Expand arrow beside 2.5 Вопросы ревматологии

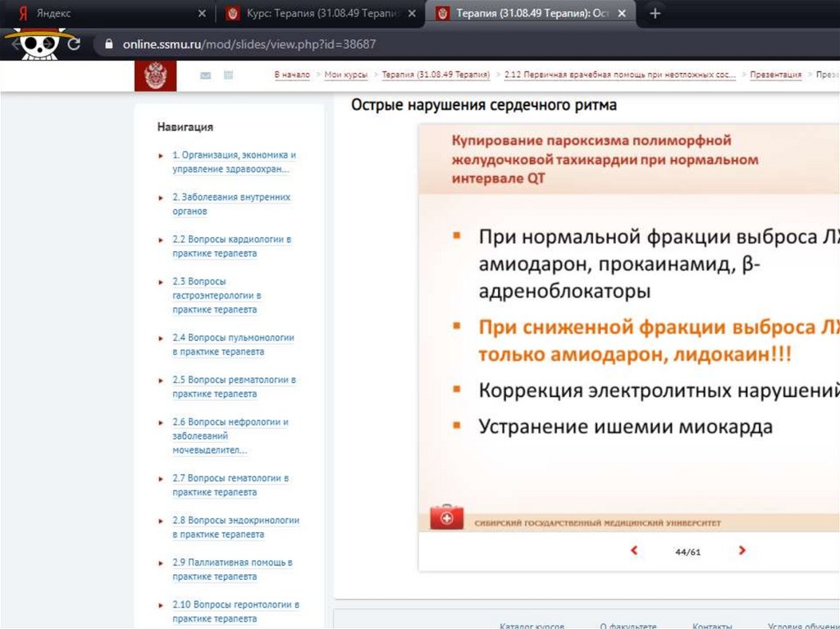161,381
